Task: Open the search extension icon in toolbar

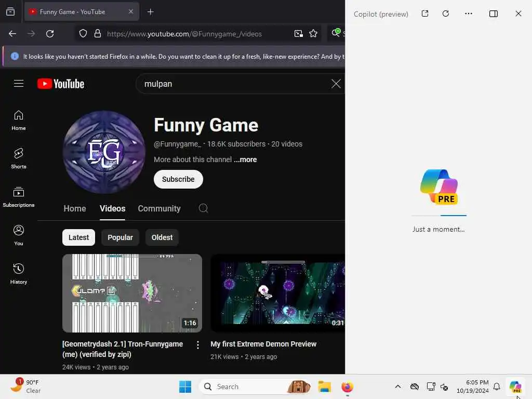Action: tap(336, 33)
